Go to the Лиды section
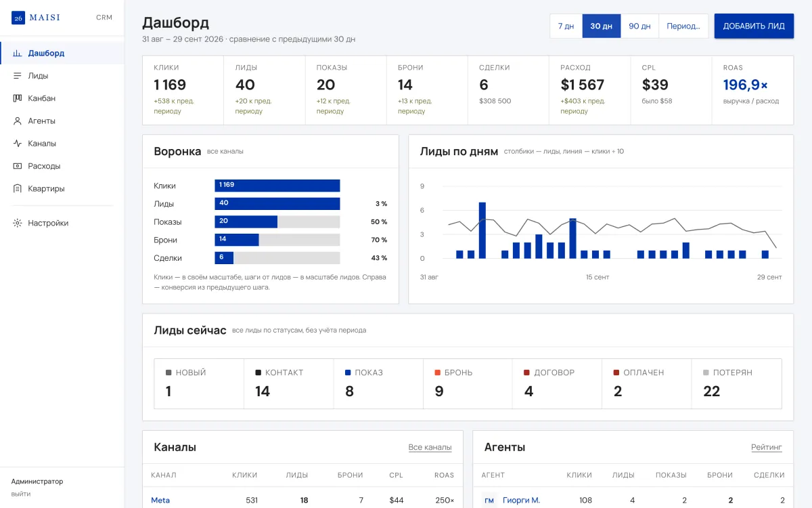Screen dimensions: 812x508 [x=62, y=76]
